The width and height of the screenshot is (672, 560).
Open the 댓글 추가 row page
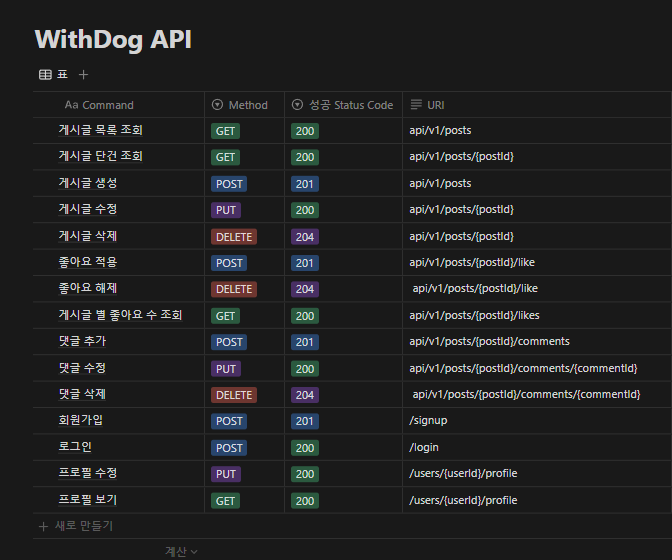82,341
